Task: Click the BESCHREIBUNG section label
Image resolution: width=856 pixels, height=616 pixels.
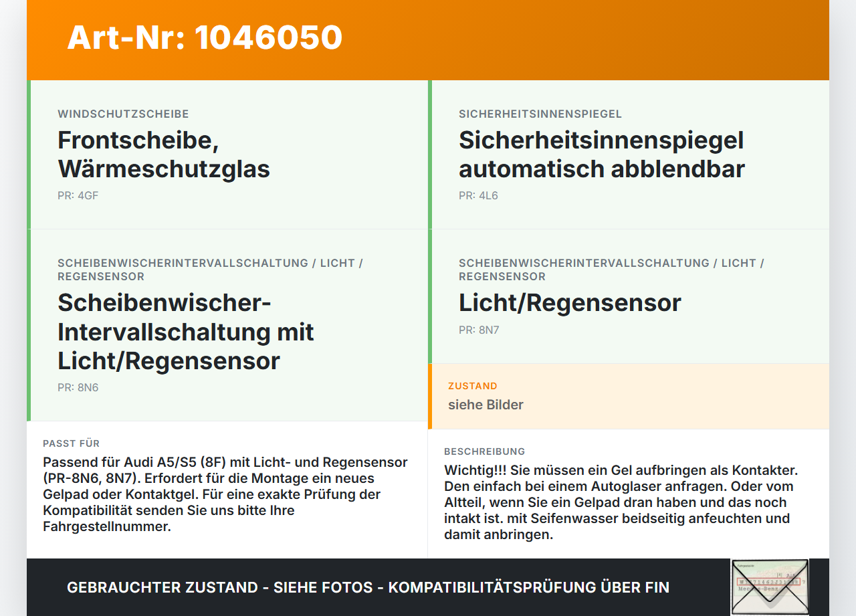Action: pyautogui.click(x=485, y=451)
